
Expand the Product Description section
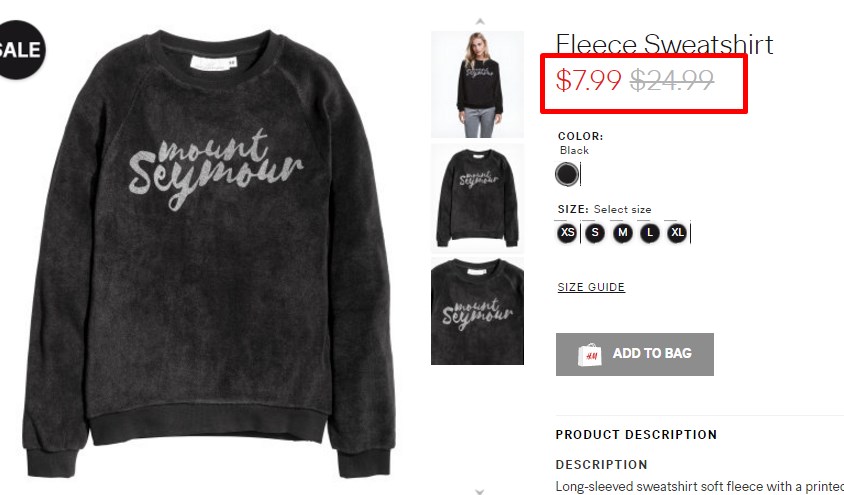[636, 435]
